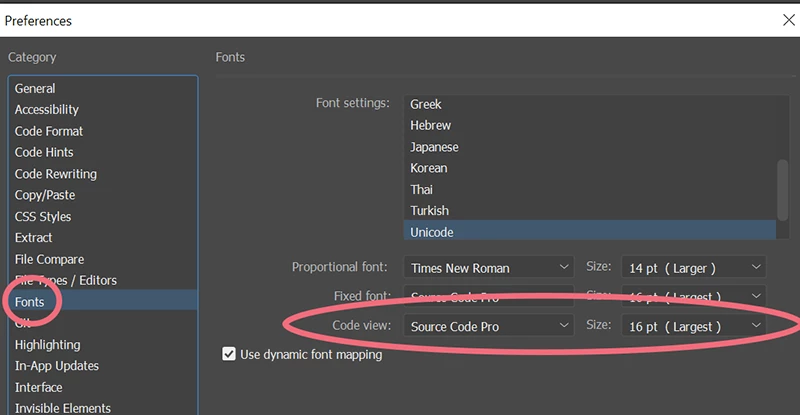Select the Fonts category
This screenshot has height=415, width=800.
pos(30,301)
